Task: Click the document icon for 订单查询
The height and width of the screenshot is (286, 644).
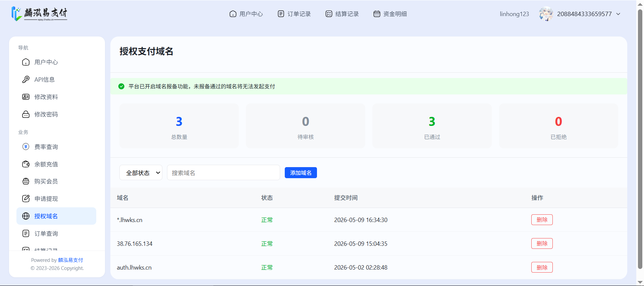Action: point(26,233)
